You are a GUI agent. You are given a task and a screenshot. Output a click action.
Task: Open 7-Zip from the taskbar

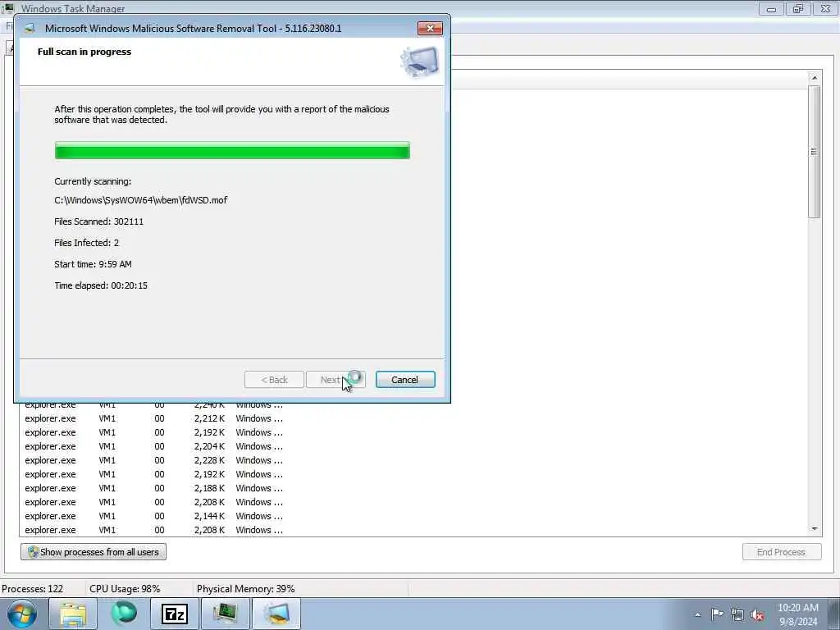coord(175,614)
